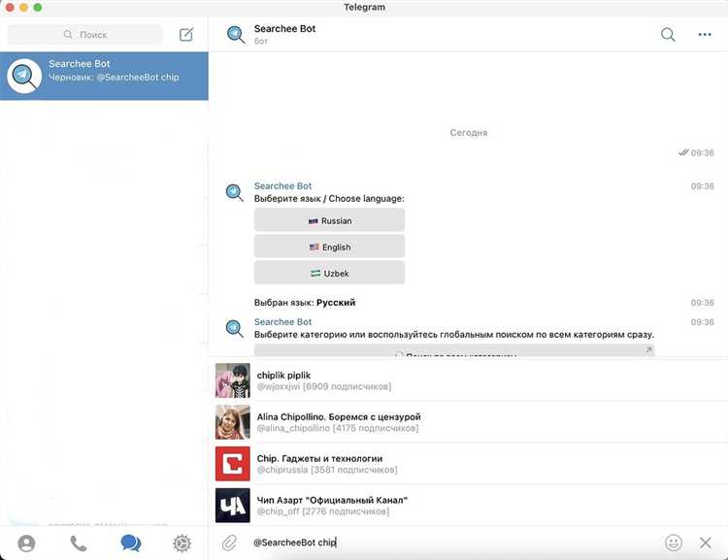The image size is (728, 560).
Task: Click the bot avatar beside language message
Action: pos(235,192)
